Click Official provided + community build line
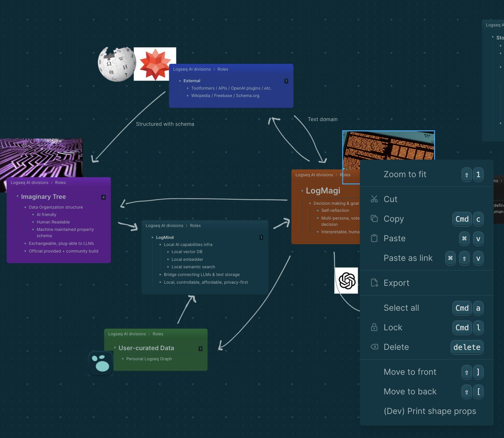The width and height of the screenshot is (504, 438). click(63, 251)
